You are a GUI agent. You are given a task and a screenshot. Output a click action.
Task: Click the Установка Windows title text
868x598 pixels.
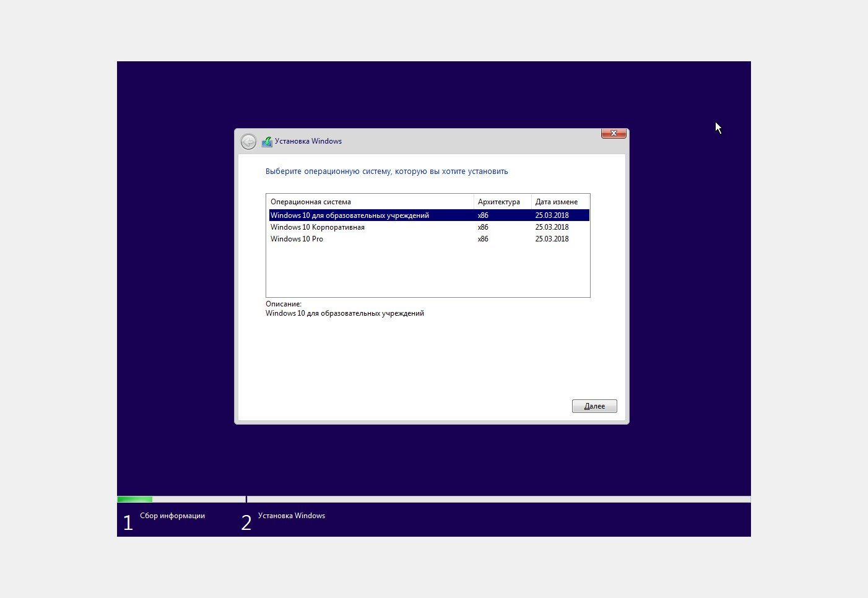(308, 141)
